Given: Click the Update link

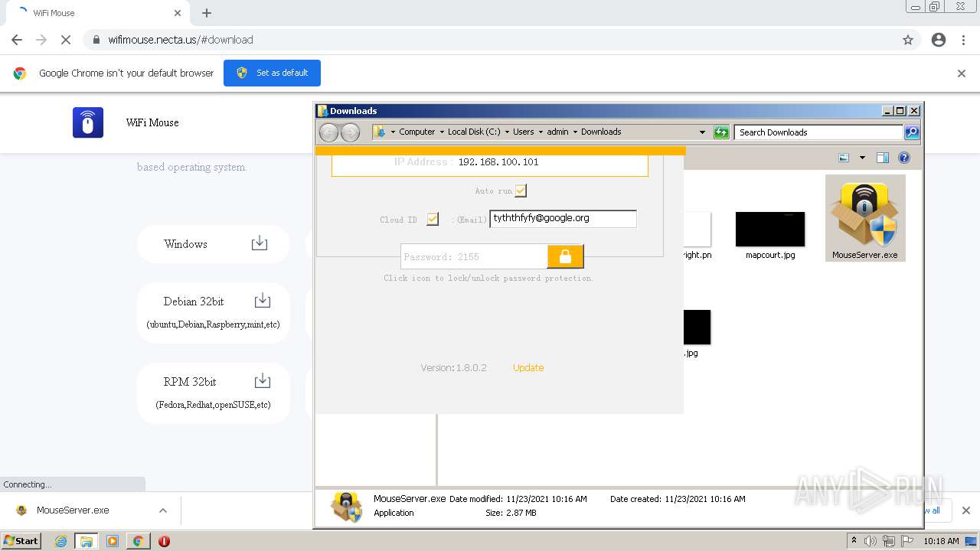Looking at the screenshot, I should 528,367.
